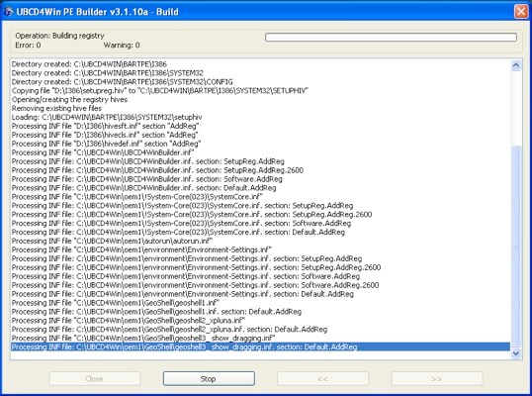Click the build progress bar
532x396 pixels.
pos(391,37)
